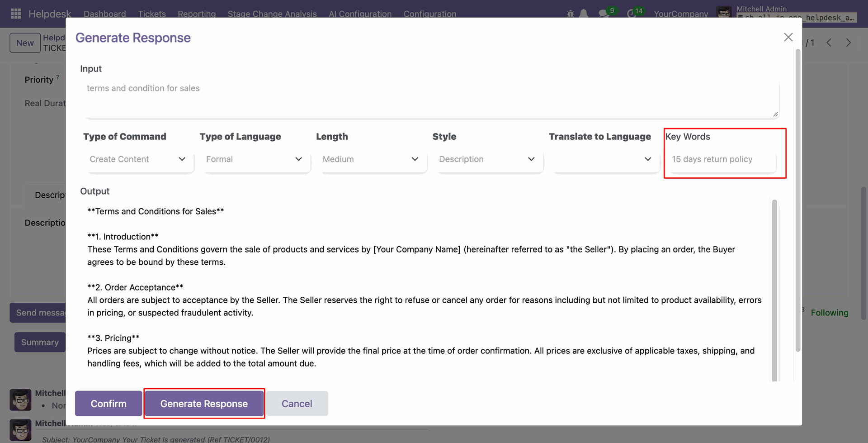
Task: Open the YourCompany company switcher
Action: (x=681, y=14)
